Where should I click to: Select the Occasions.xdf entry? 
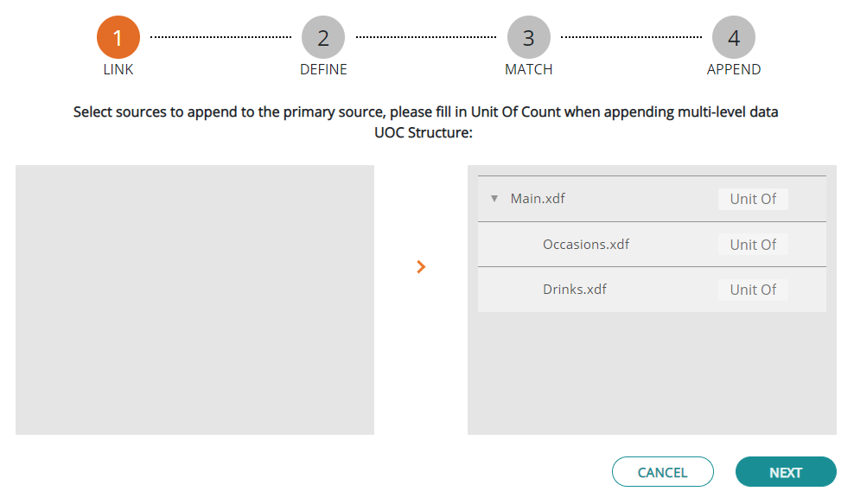tap(586, 244)
